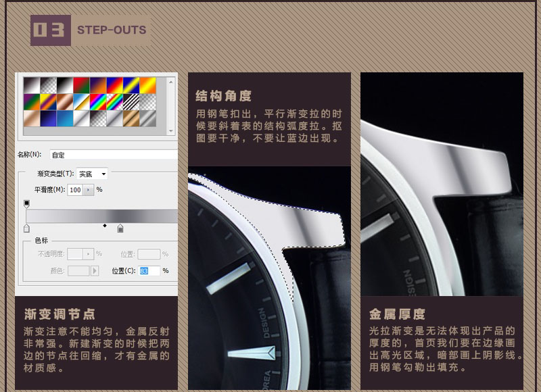The image size is (541, 392).
Task: Open the 不透明度 popup arrow
Action: pyautogui.click(x=89, y=254)
